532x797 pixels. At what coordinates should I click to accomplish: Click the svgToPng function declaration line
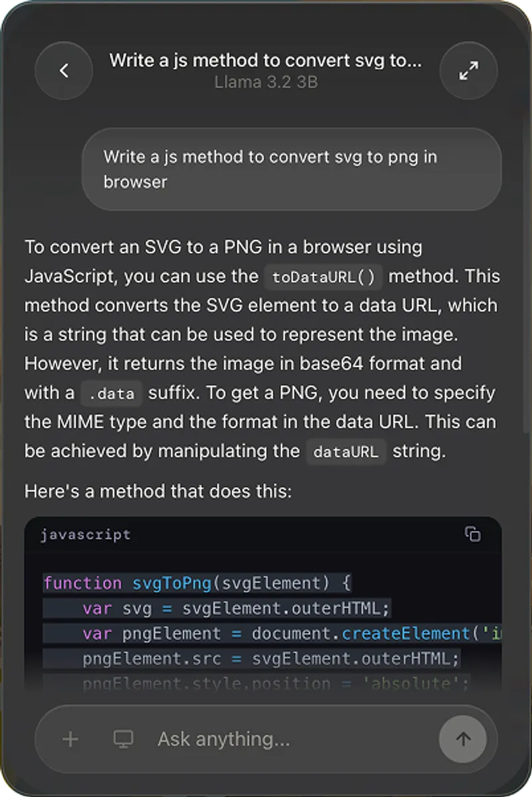point(196,583)
